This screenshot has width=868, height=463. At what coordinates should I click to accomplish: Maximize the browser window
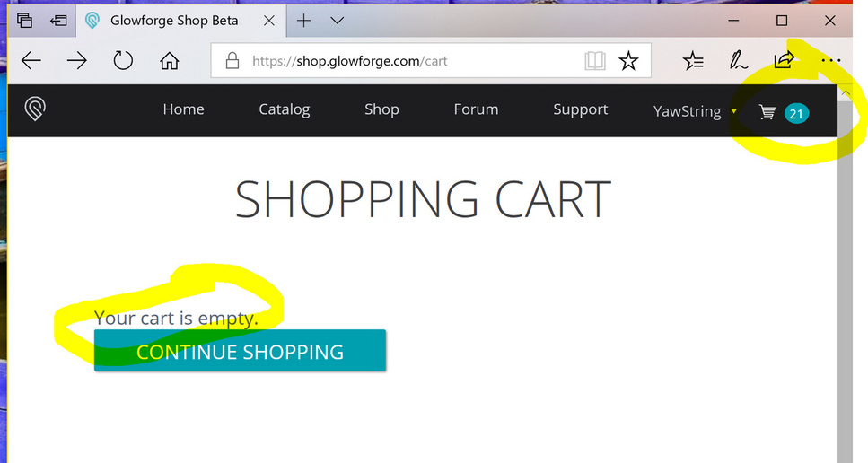782,21
